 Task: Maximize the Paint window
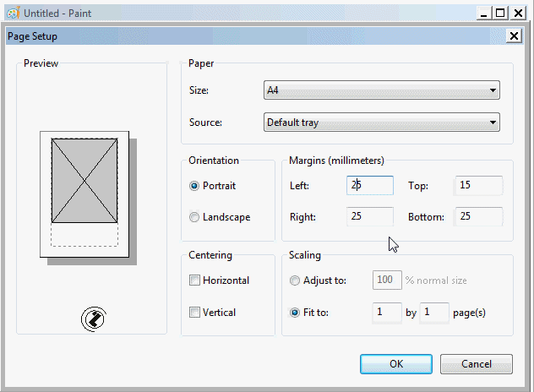pyautogui.click(x=500, y=13)
